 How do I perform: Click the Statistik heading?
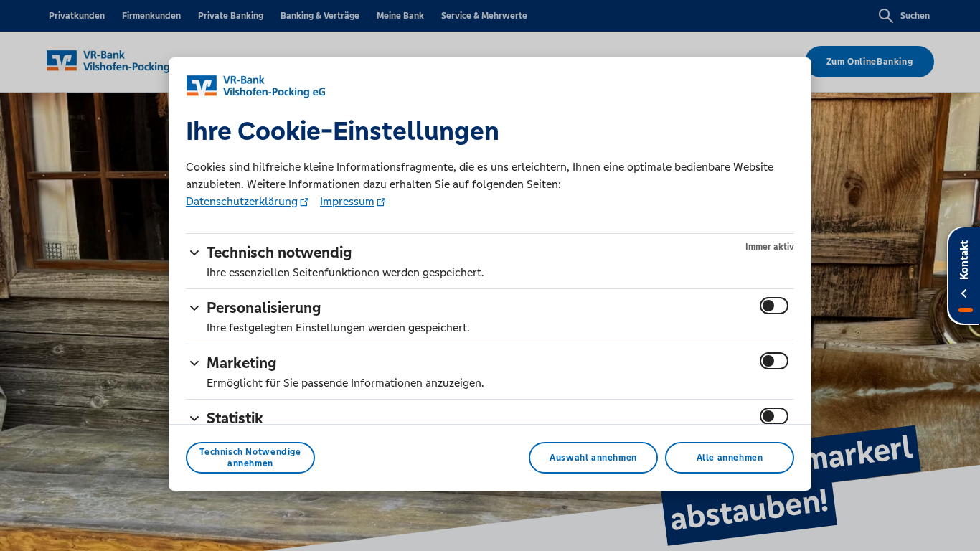pos(235,418)
